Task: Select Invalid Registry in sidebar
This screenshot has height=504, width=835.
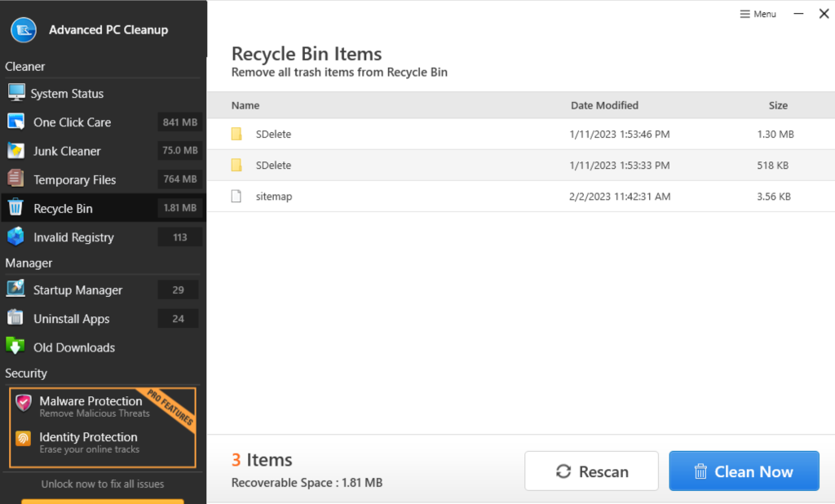Action: [73, 237]
